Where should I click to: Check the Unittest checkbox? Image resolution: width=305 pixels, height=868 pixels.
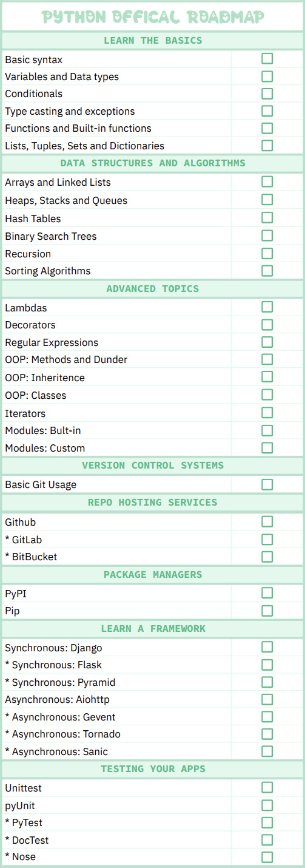click(x=267, y=787)
